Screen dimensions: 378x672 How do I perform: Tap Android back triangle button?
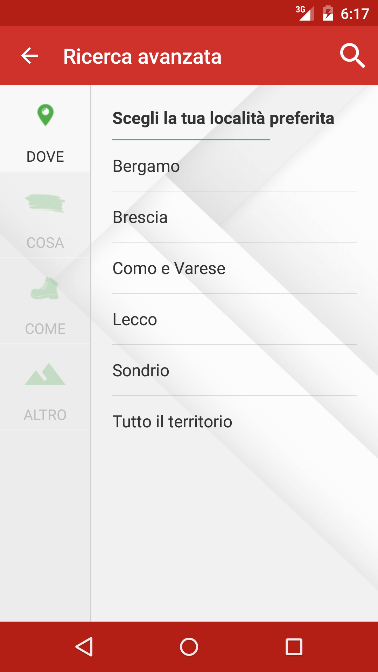tap(84, 647)
